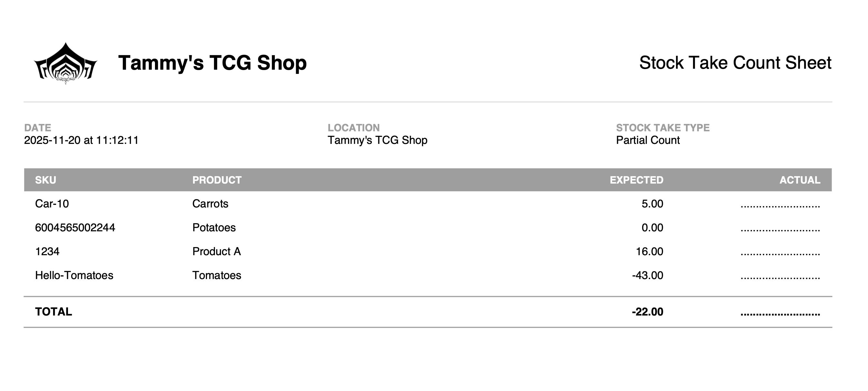The image size is (868, 391).
Task: Click the Car-10 SKU cell
Action: point(52,204)
